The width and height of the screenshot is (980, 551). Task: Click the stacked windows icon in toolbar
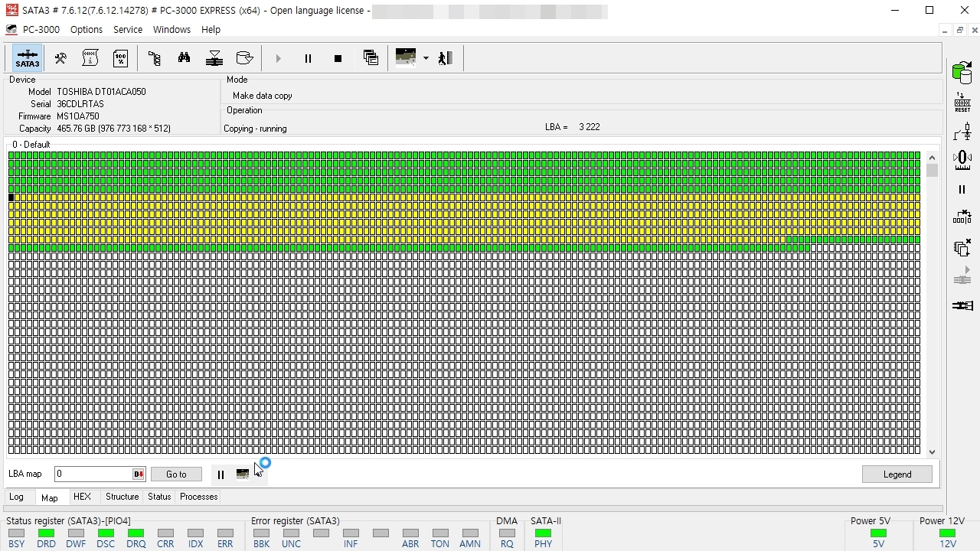click(x=371, y=58)
